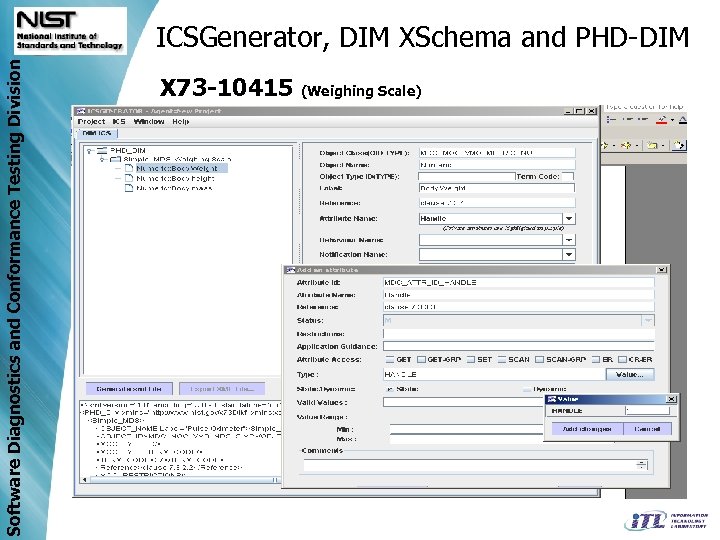Click the MDC_ATTR_ID_HANDLE attribute id text
Viewport: 720px width, 540px height.
point(430,282)
